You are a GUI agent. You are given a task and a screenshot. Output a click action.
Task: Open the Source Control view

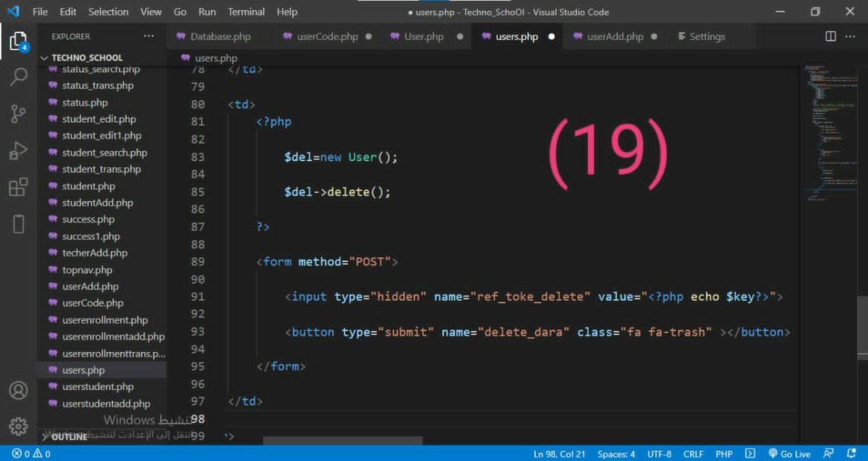(18, 113)
